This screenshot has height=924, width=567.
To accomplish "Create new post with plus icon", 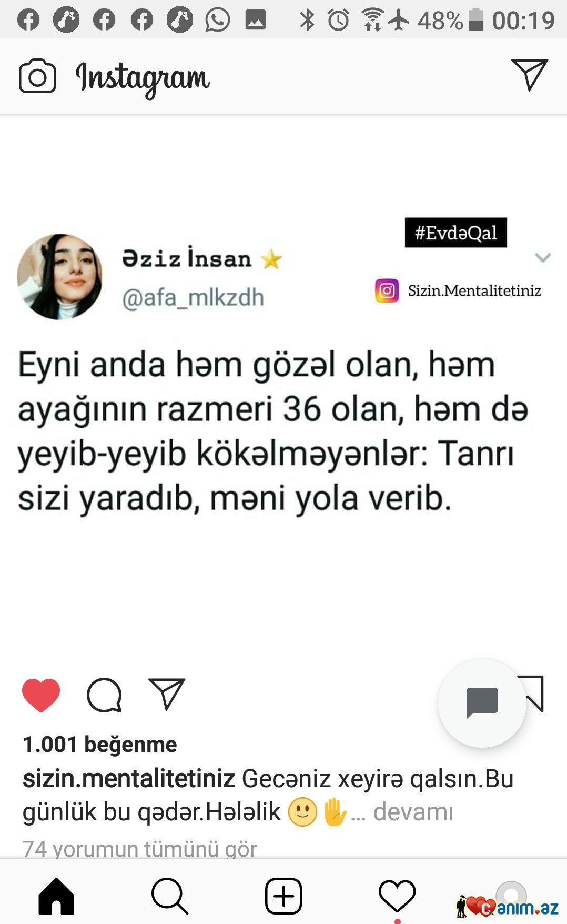I will [283, 896].
